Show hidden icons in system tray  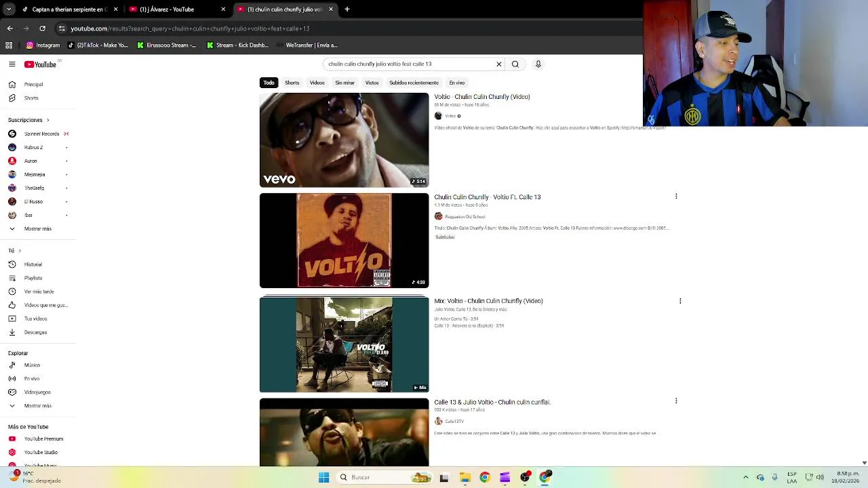[745, 477]
